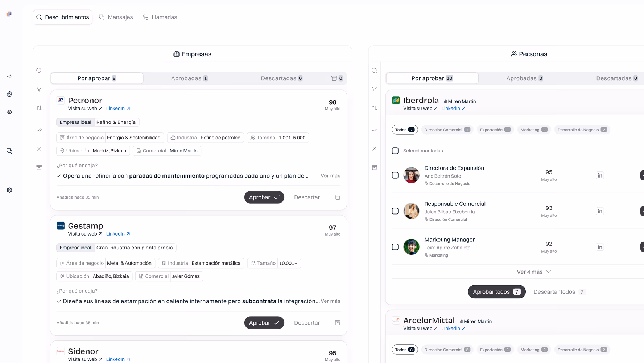Image resolution: width=644 pixels, height=363 pixels.
Task: Visit Gestamp website link
Action: point(85,234)
